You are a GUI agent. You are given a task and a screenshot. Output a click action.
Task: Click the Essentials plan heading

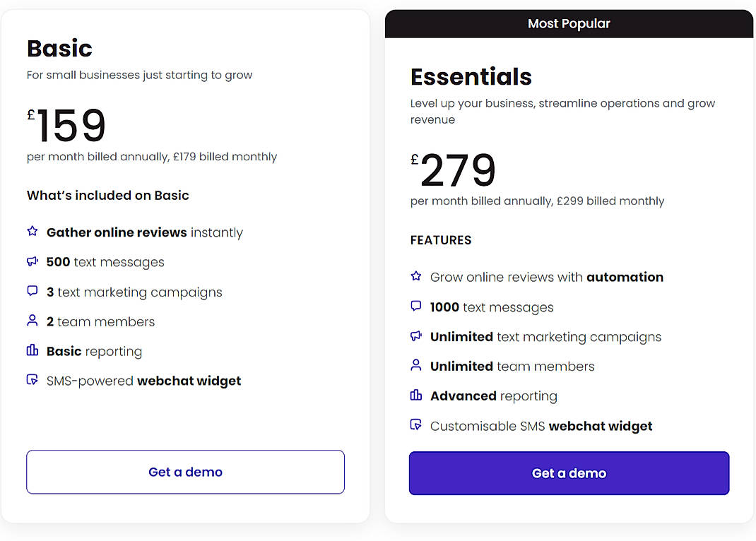471,76
